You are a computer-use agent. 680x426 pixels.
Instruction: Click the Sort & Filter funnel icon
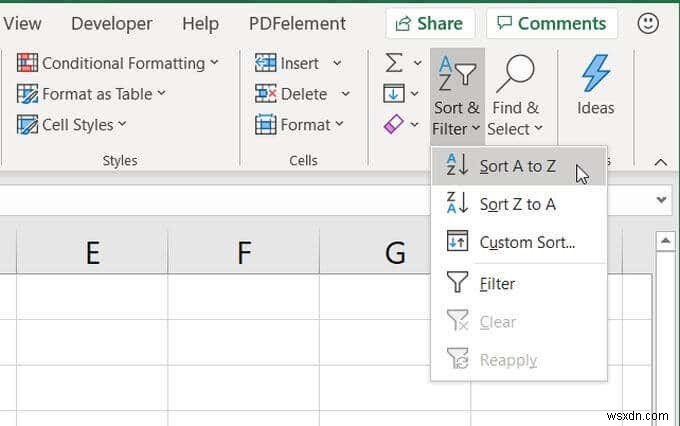[x=457, y=75]
